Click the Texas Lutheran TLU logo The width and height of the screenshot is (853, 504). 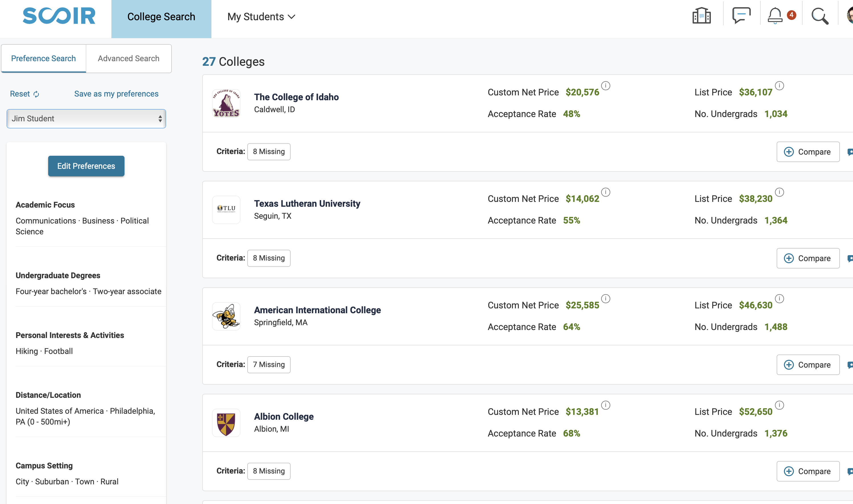(x=226, y=210)
